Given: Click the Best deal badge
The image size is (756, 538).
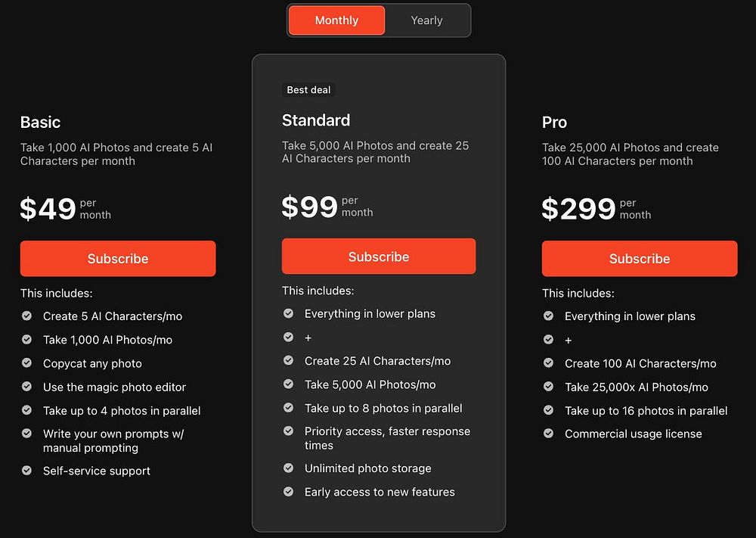Looking at the screenshot, I should (308, 90).
